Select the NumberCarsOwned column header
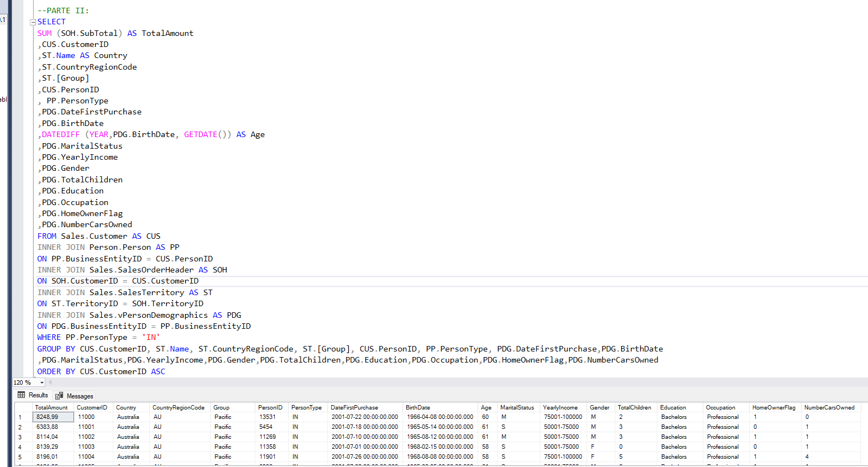Screen dimensions: 868x467 (x=830, y=407)
